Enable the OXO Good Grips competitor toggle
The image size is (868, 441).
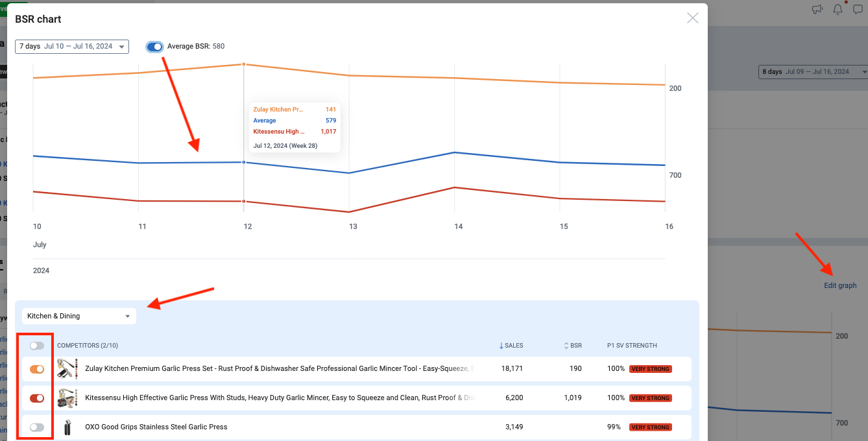coord(37,427)
